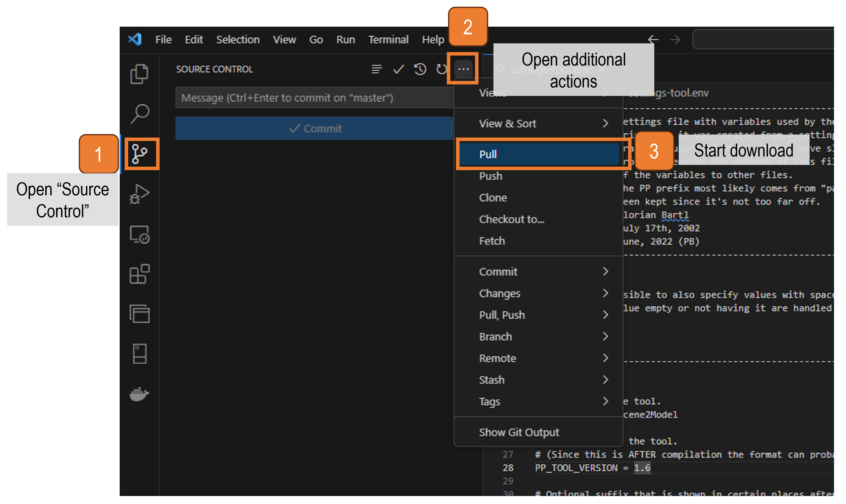846x504 pixels.
Task: Open Run and Debug view
Action: (x=139, y=194)
